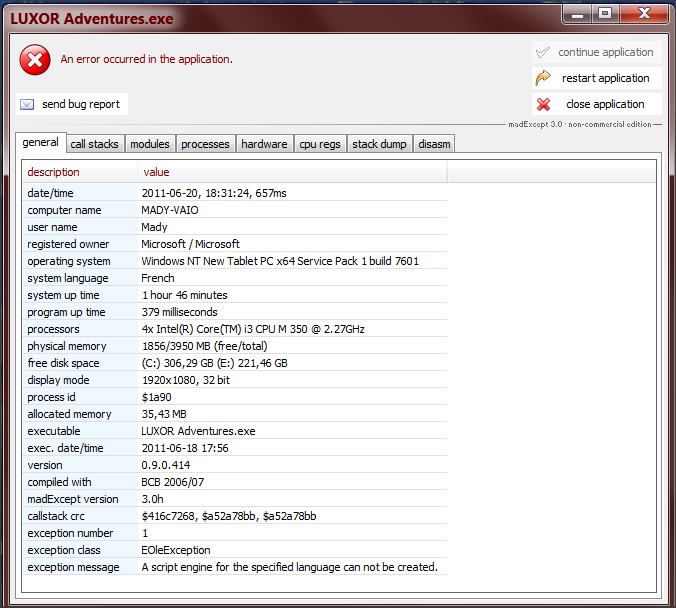Open the call stacks tab
The width and height of the screenshot is (676, 608).
[x=94, y=144]
